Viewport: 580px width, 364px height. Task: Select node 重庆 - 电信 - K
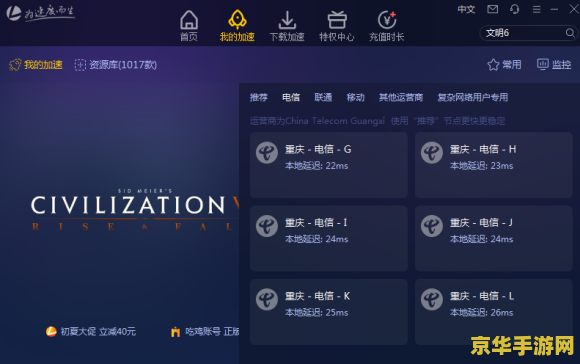pyautogui.click(x=328, y=312)
